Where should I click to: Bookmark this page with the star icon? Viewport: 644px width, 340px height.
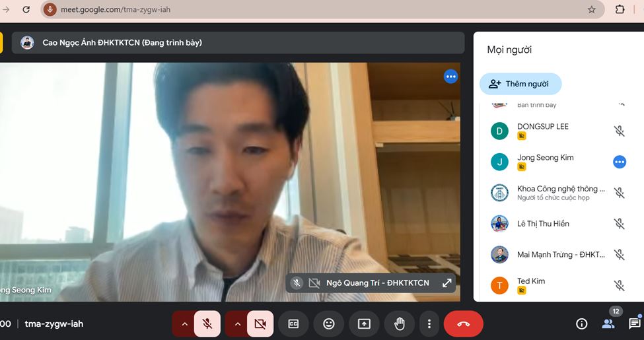(x=591, y=10)
